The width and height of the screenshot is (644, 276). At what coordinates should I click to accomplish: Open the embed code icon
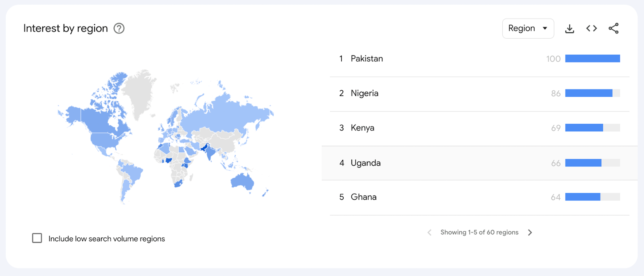[591, 28]
